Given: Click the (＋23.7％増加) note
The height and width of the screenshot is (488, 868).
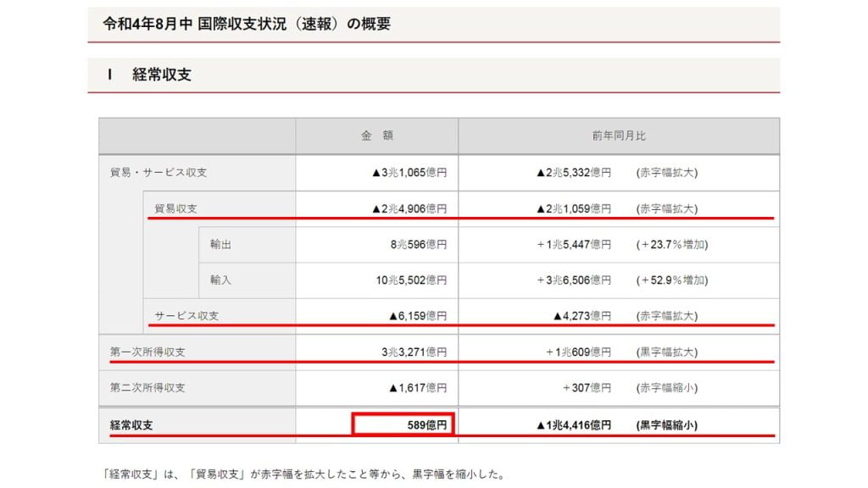Looking at the screenshot, I should pyautogui.click(x=671, y=244).
